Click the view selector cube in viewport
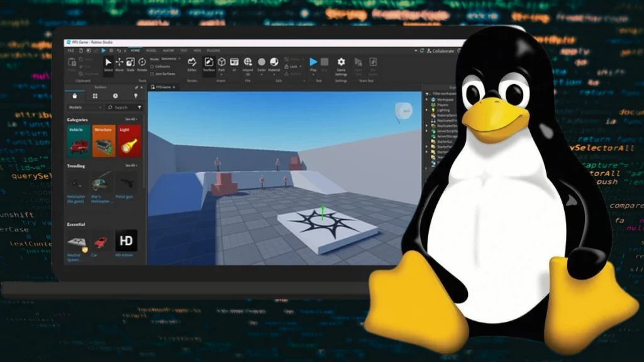 [403, 111]
